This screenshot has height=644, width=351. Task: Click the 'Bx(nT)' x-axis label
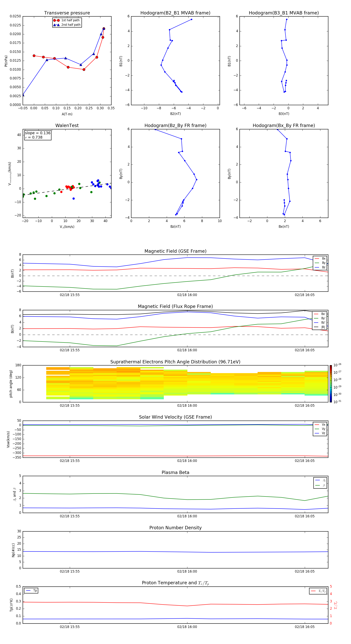click(x=284, y=227)
